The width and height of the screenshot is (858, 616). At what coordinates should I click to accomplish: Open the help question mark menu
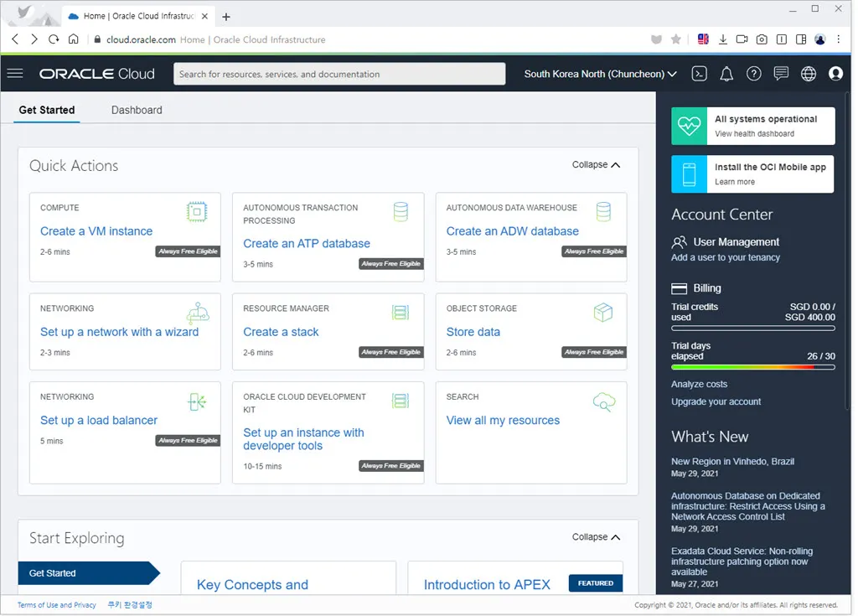pos(754,74)
